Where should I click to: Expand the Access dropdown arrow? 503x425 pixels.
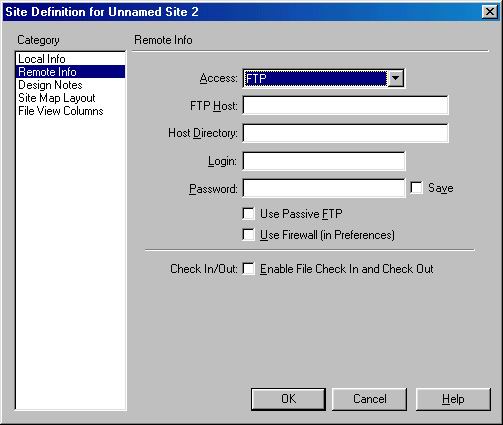[x=396, y=78]
